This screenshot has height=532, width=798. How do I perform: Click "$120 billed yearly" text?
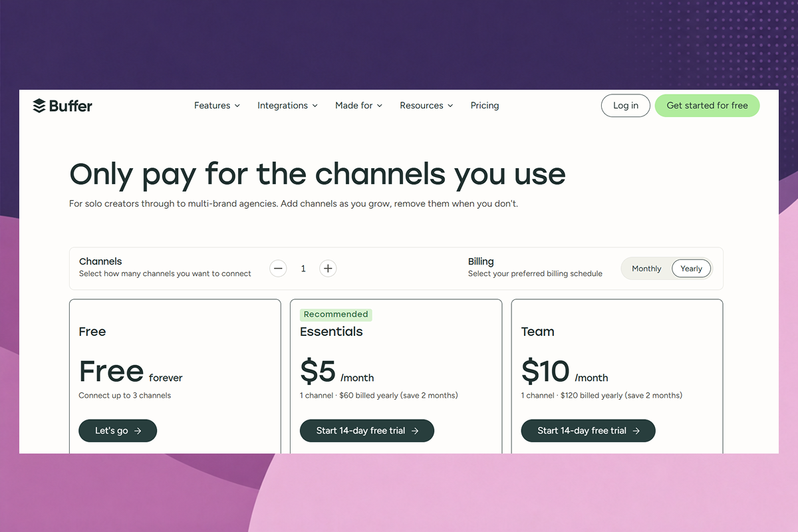593,396
